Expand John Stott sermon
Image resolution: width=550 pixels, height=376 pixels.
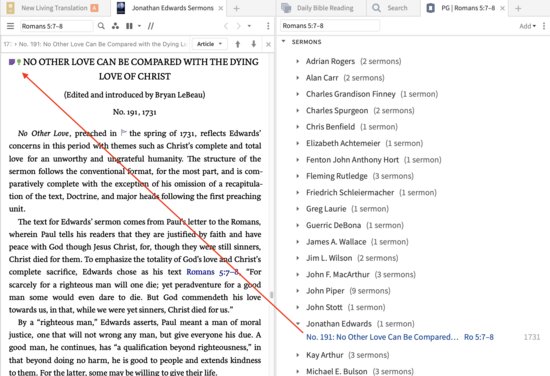pos(297,307)
